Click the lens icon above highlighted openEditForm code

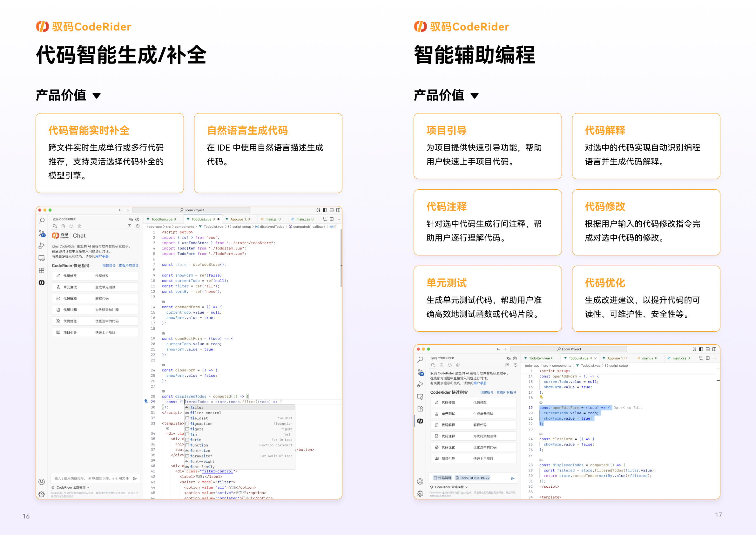[x=541, y=403]
